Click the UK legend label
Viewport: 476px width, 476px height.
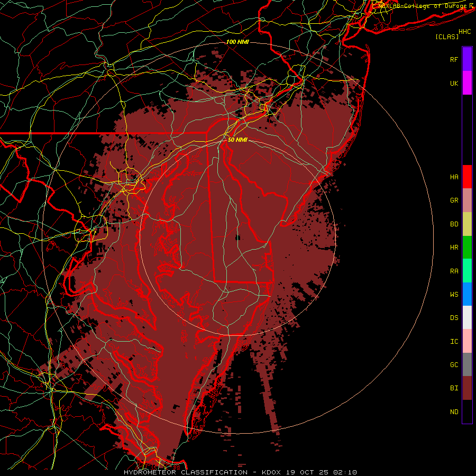pyautogui.click(x=454, y=83)
